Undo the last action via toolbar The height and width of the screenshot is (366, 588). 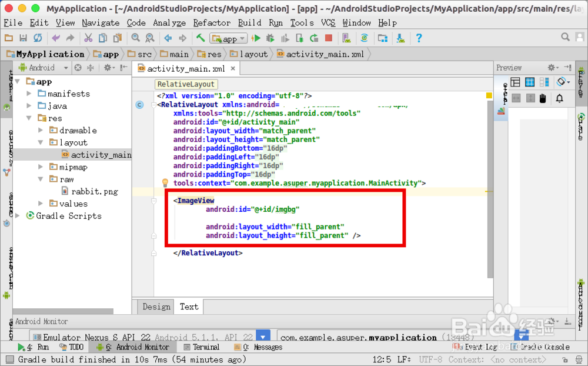pos(56,38)
